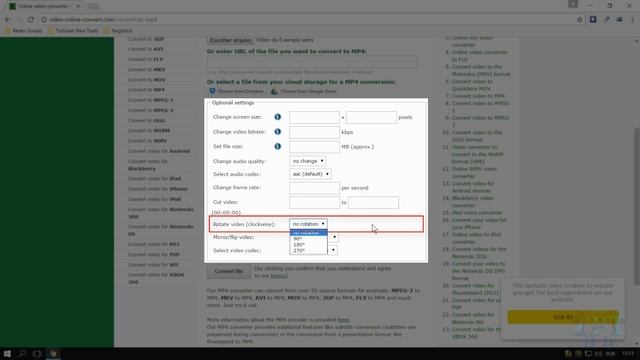Open Convert to MOV sidebar link

(x=147, y=80)
